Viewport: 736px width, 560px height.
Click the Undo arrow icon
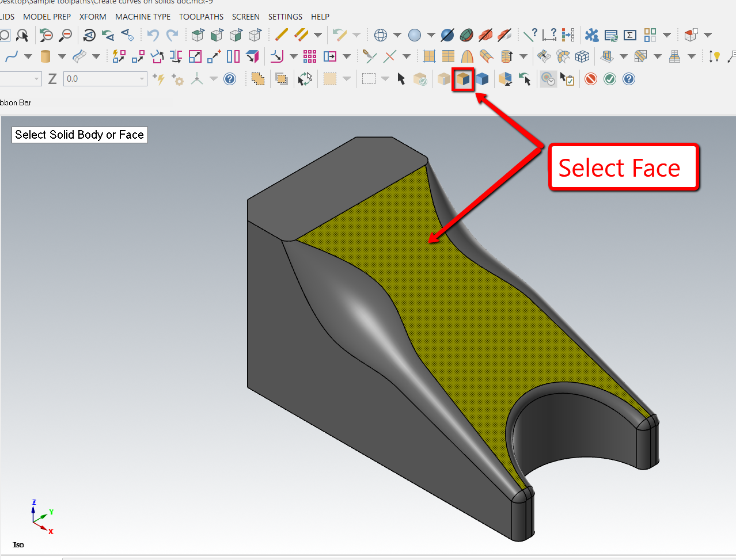(x=153, y=35)
